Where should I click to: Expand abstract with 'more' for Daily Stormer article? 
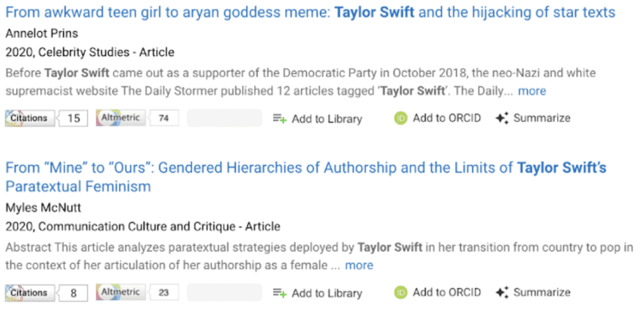point(532,91)
